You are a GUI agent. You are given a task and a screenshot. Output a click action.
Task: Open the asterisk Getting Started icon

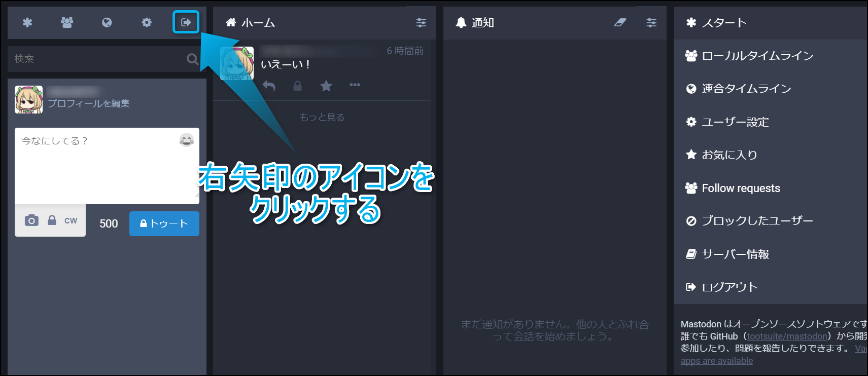[27, 22]
